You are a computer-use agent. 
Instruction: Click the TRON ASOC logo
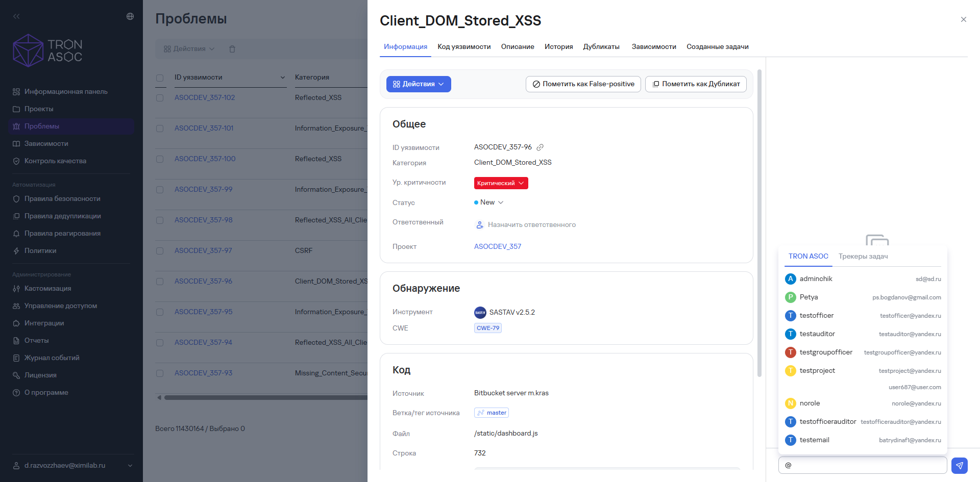coord(47,50)
